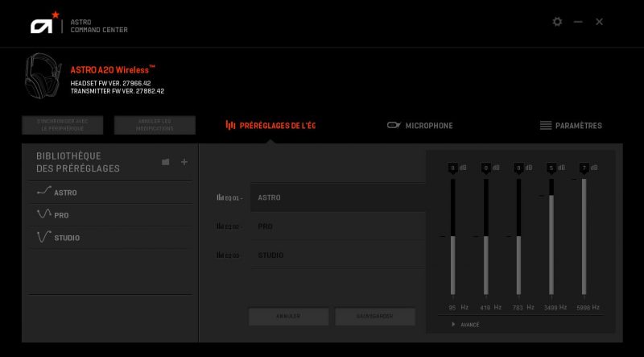Click the EQ 01 slot icon
The image size is (644, 357).
220,197
